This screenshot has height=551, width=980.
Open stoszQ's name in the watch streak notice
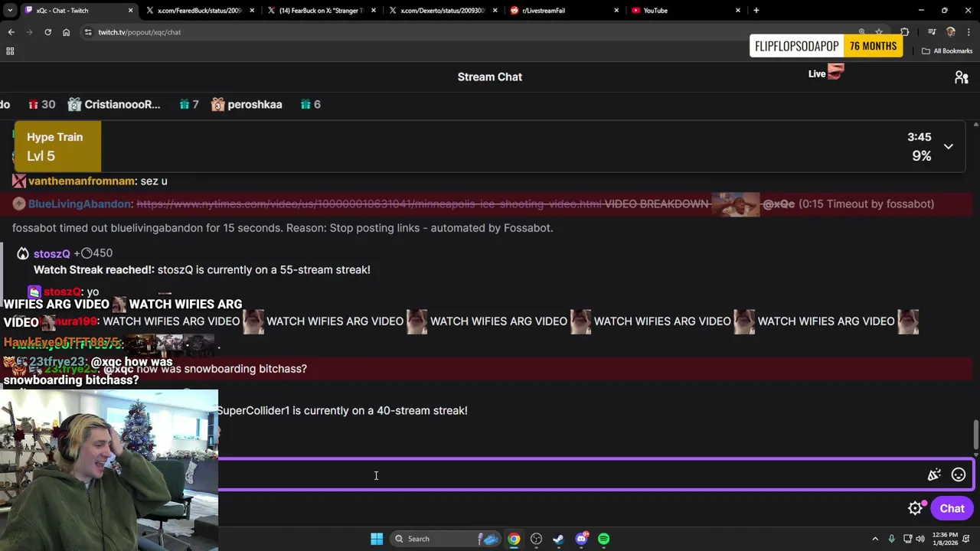(52, 253)
